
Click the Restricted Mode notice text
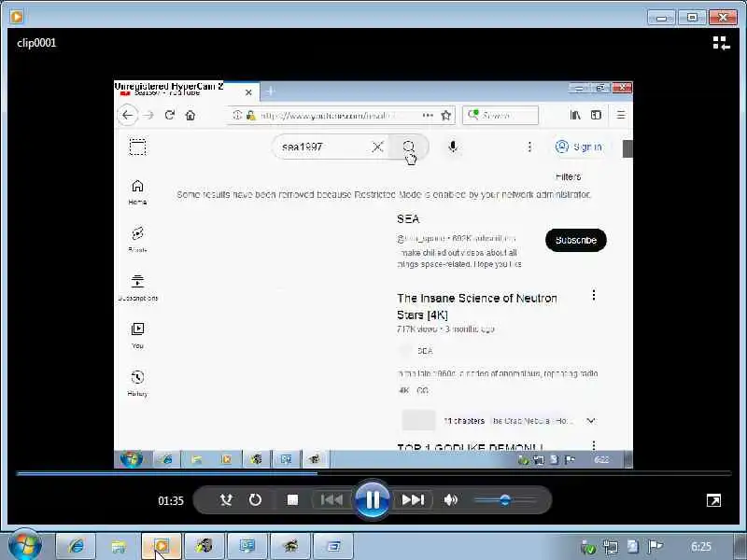click(384, 194)
